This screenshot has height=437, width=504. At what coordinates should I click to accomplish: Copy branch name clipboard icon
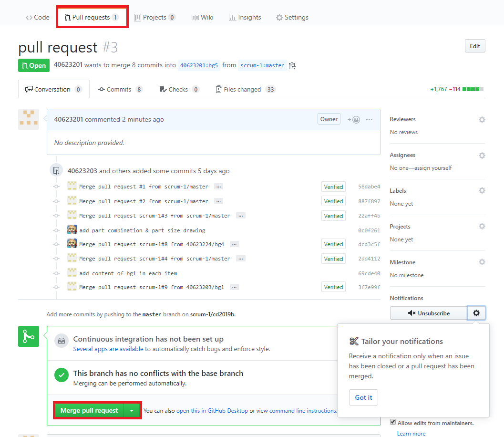292,66
